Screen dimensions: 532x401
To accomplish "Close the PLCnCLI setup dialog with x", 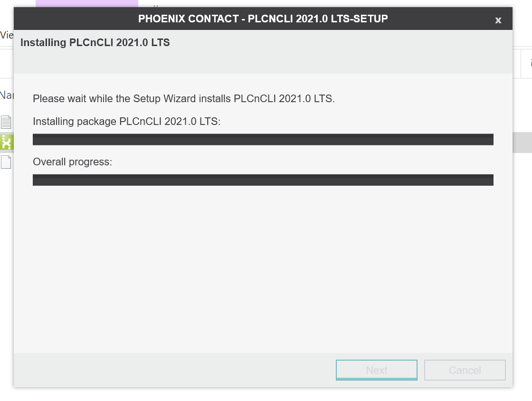I will pos(498,20).
